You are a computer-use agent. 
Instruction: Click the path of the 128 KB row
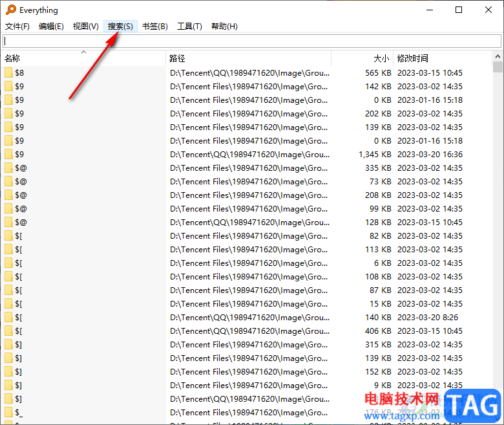coord(250,223)
